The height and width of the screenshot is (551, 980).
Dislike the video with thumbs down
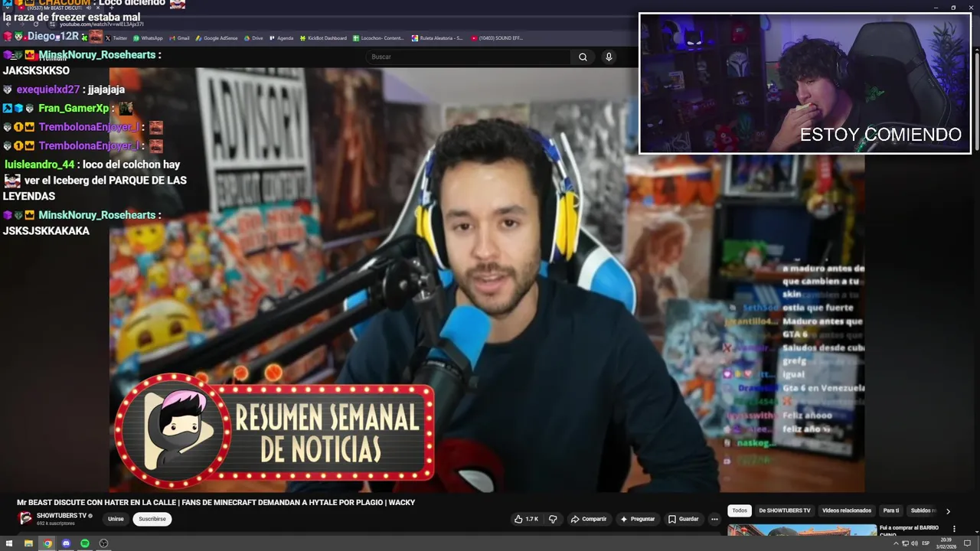click(553, 519)
